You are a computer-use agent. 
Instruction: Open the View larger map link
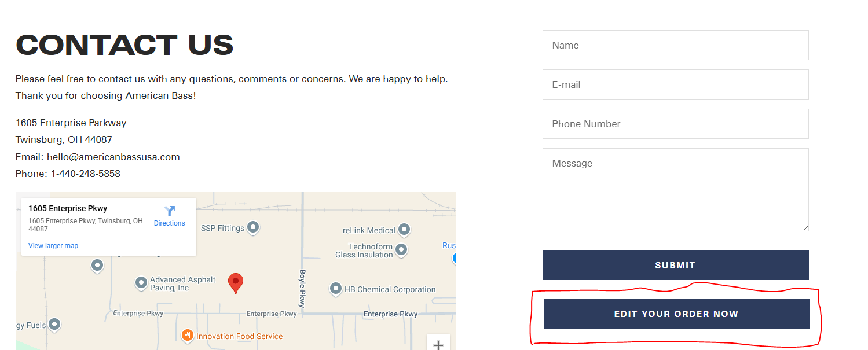click(x=53, y=246)
